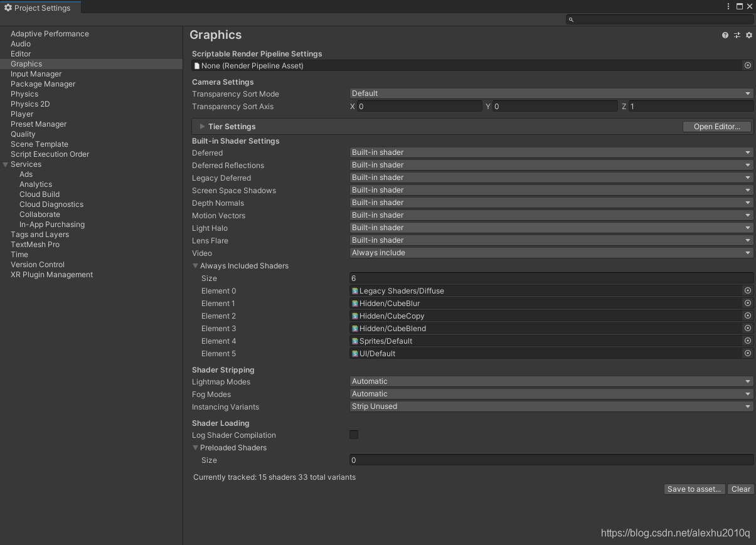Click Preloaded Shaders Size field

[551, 460]
